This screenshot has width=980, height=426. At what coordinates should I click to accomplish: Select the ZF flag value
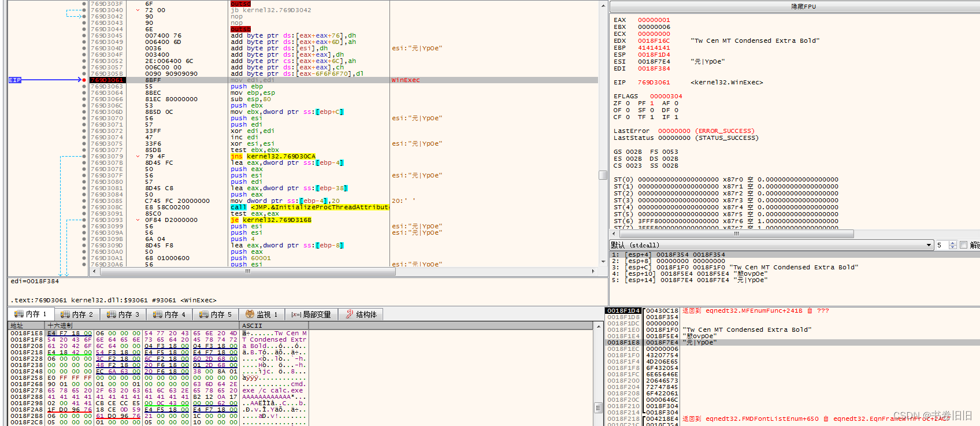(x=628, y=103)
